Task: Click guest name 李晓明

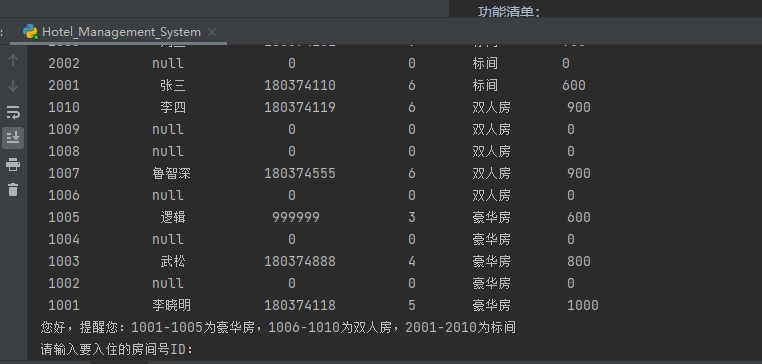Action: click(172, 306)
